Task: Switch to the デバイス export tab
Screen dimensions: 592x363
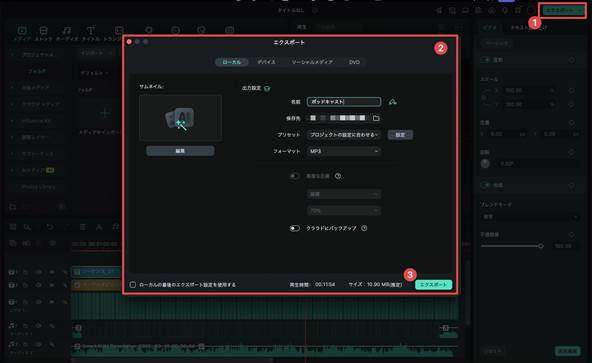Action: 266,62
